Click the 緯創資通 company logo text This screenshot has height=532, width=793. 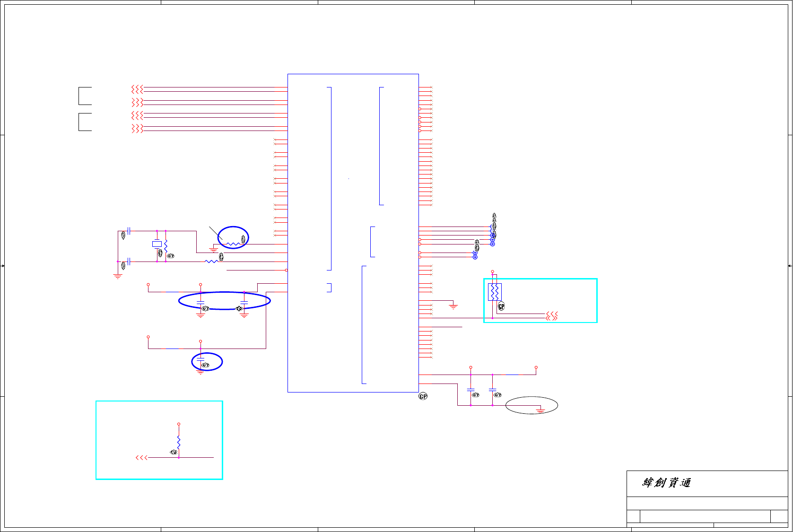point(667,483)
